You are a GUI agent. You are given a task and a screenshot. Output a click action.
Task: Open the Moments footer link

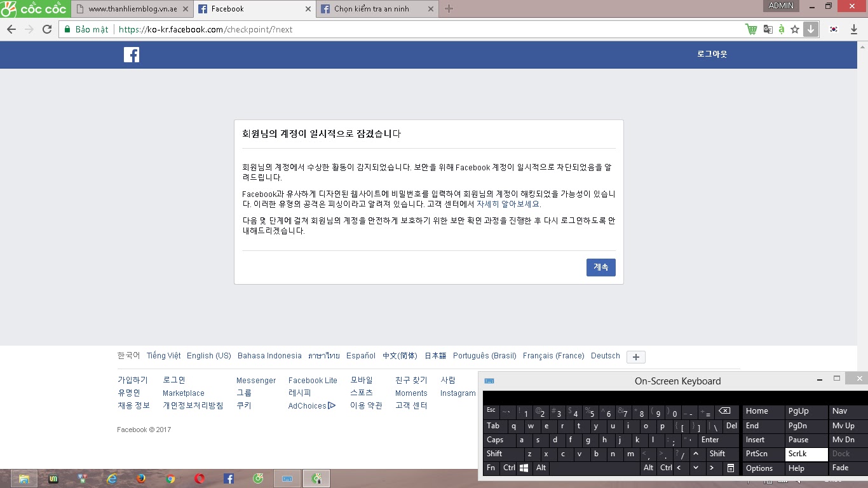[x=411, y=393]
